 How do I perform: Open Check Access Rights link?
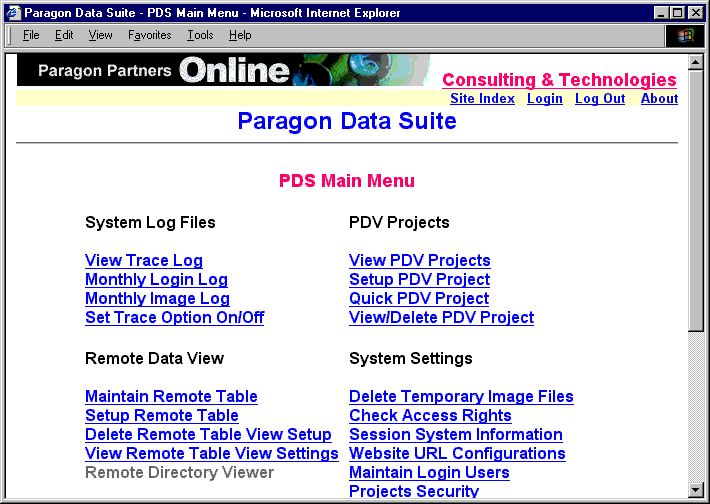click(x=430, y=416)
